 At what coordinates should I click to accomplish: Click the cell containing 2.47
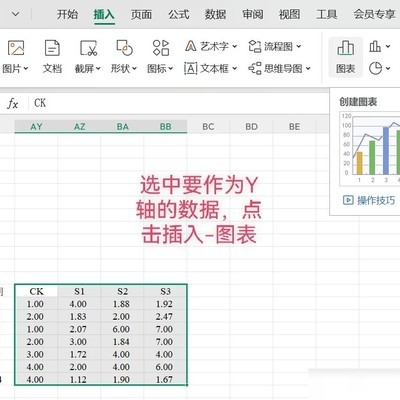click(165, 316)
